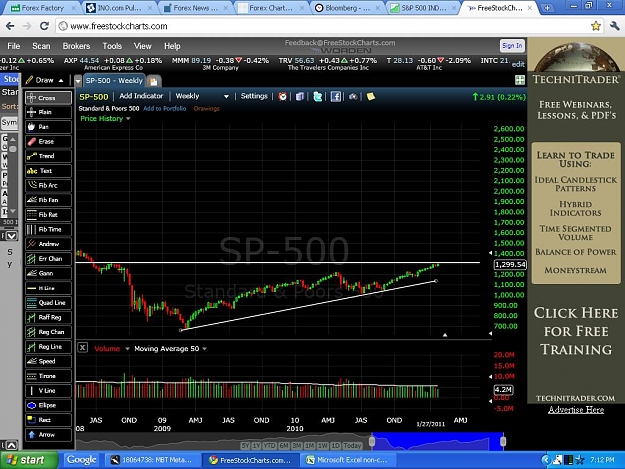
Task: Click the Drawings link
Action: point(206,108)
